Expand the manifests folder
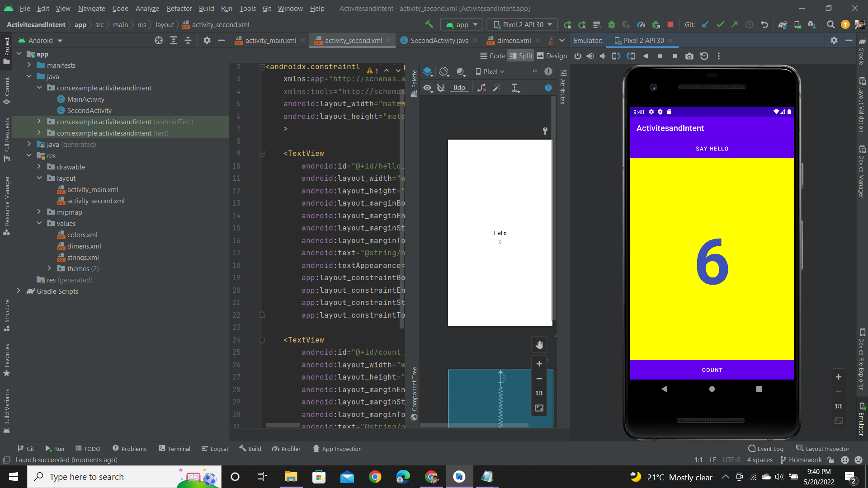 29,65
